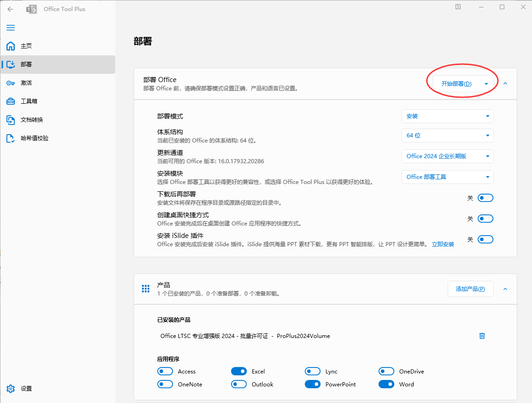The width and height of the screenshot is (532, 403).
Task: Click the 立即安装 iSlide link
Action: [443, 244]
